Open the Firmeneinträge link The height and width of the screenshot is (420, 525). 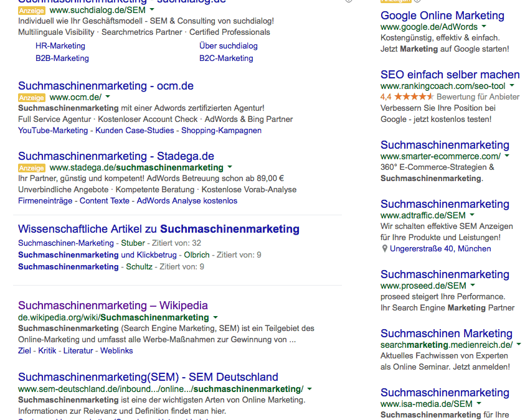point(45,200)
